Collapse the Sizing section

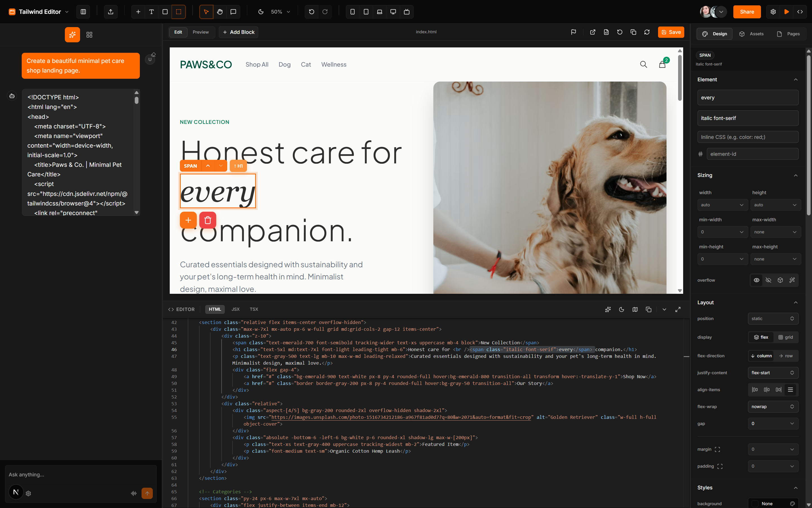pyautogui.click(x=796, y=175)
